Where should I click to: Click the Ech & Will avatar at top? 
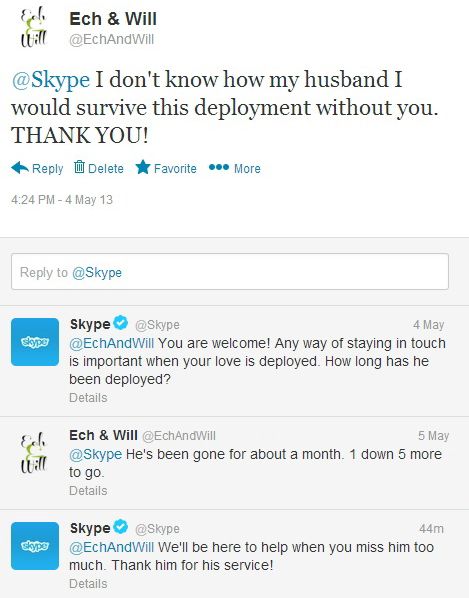pyautogui.click(x=34, y=28)
